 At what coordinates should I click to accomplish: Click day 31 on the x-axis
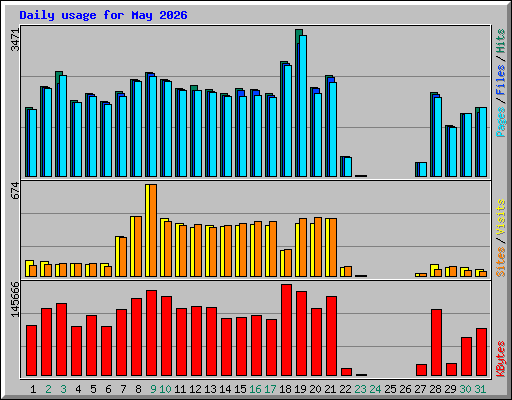480,389
